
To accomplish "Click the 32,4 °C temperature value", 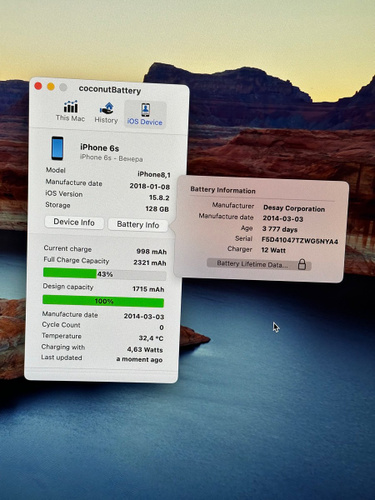I will tap(151, 338).
